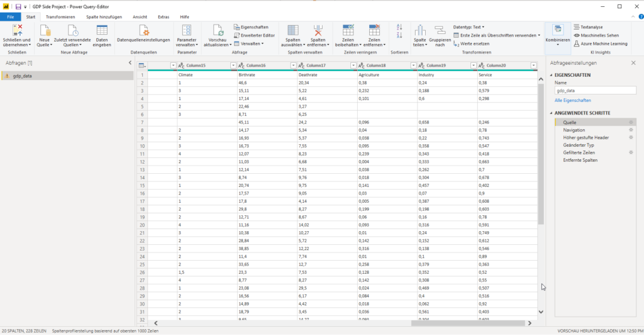Switch to Extras tab

pyautogui.click(x=164, y=17)
